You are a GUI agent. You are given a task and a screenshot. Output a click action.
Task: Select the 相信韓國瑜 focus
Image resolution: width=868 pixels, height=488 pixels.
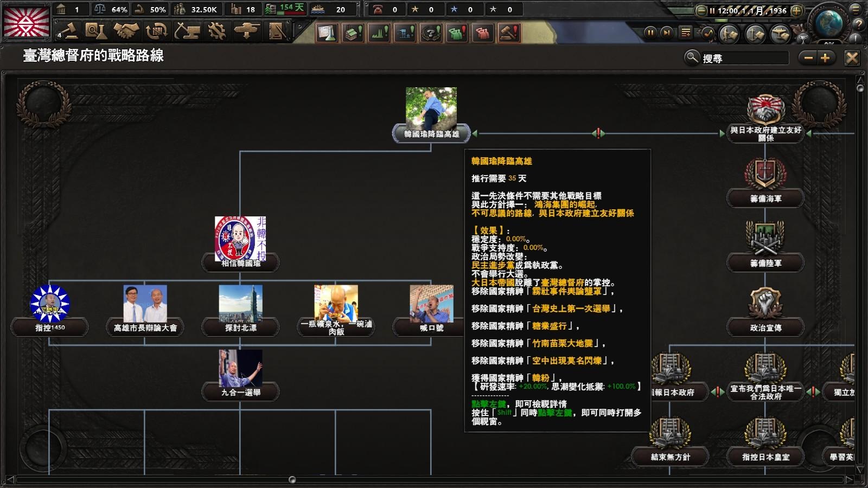coord(240,244)
